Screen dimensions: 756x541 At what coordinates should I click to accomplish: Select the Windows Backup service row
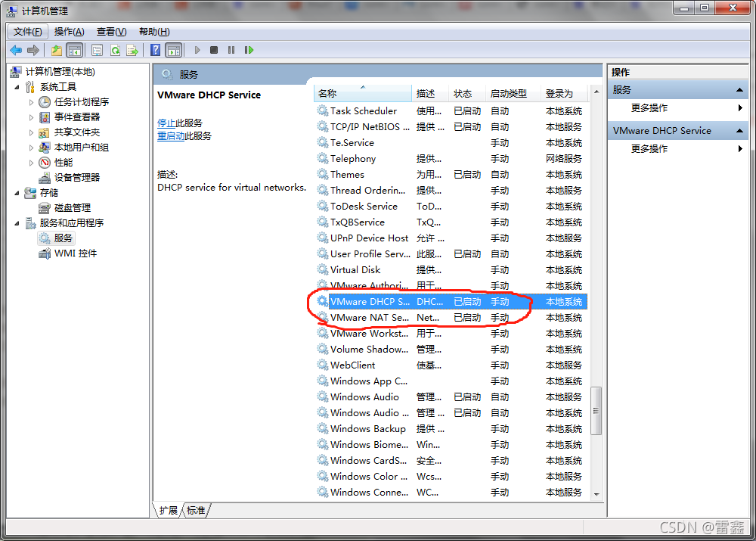click(x=451, y=429)
